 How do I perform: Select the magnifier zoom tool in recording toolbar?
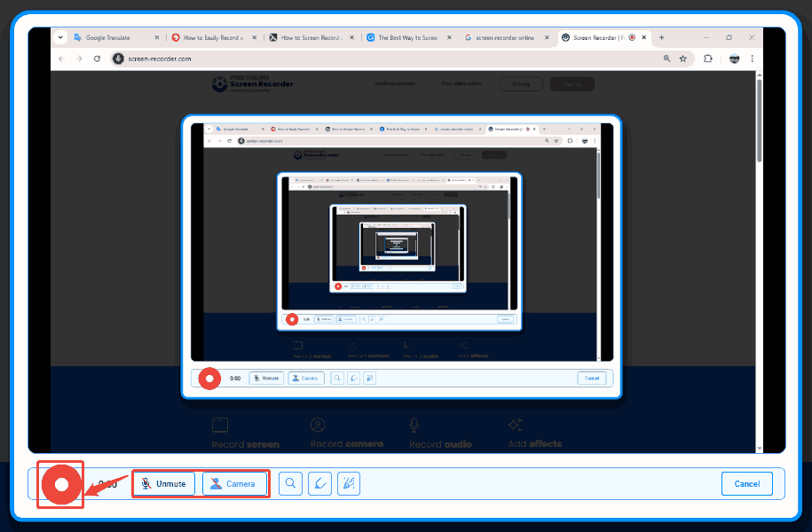[290, 483]
